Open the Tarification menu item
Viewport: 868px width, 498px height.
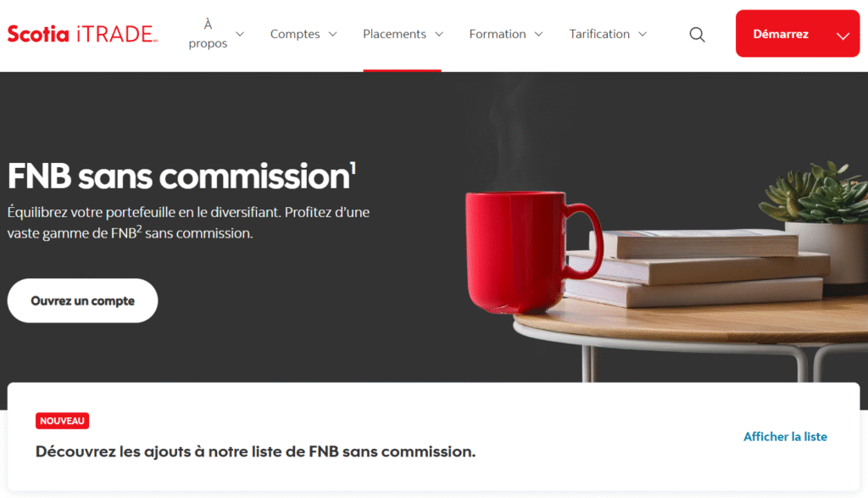click(599, 34)
